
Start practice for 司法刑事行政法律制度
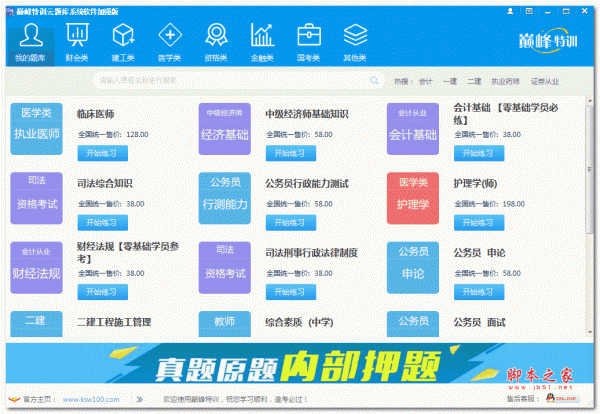click(291, 292)
